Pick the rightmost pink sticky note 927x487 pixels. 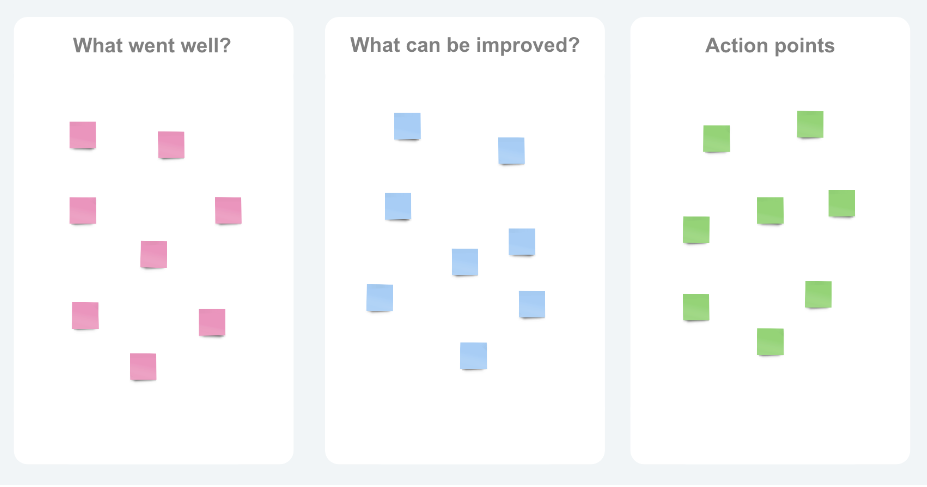228,211
